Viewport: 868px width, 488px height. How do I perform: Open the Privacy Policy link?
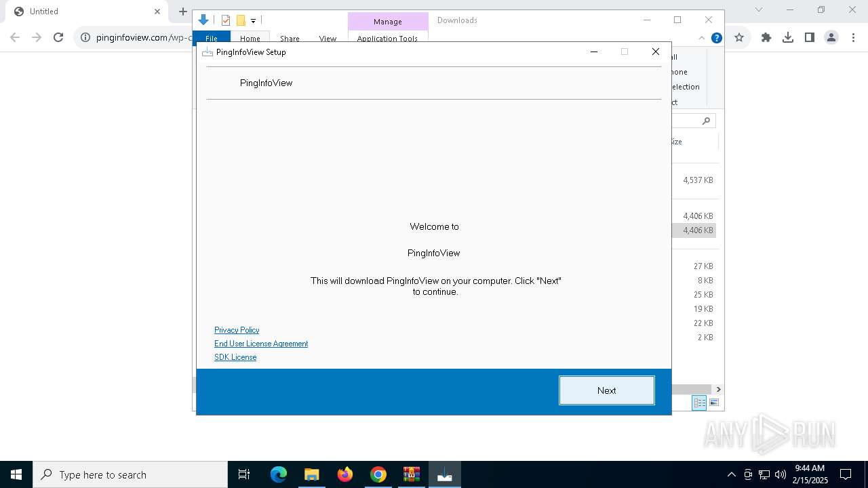point(237,330)
